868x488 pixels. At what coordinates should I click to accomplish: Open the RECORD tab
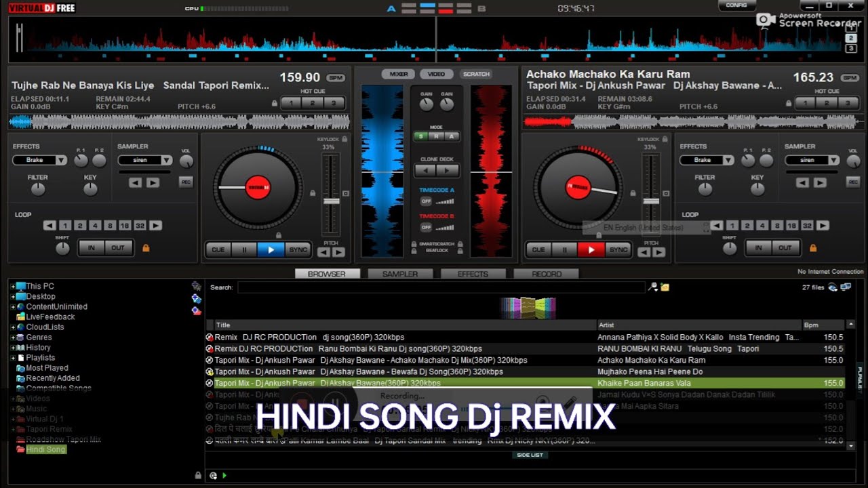[x=547, y=274]
